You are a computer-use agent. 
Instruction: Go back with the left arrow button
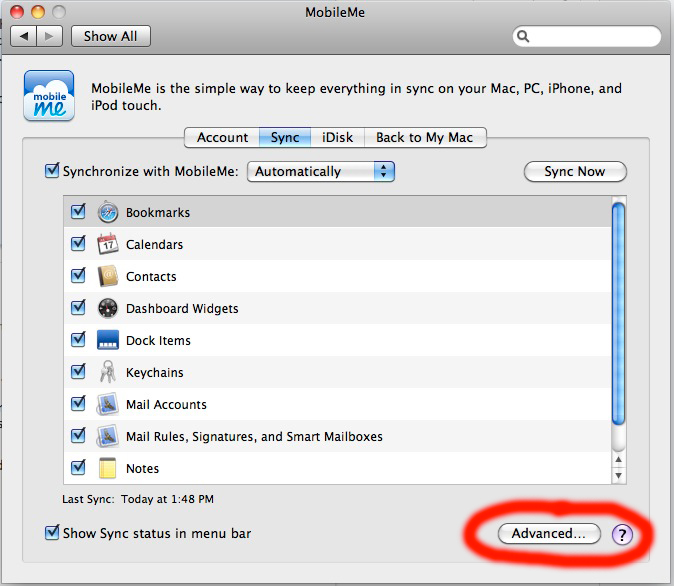point(24,36)
